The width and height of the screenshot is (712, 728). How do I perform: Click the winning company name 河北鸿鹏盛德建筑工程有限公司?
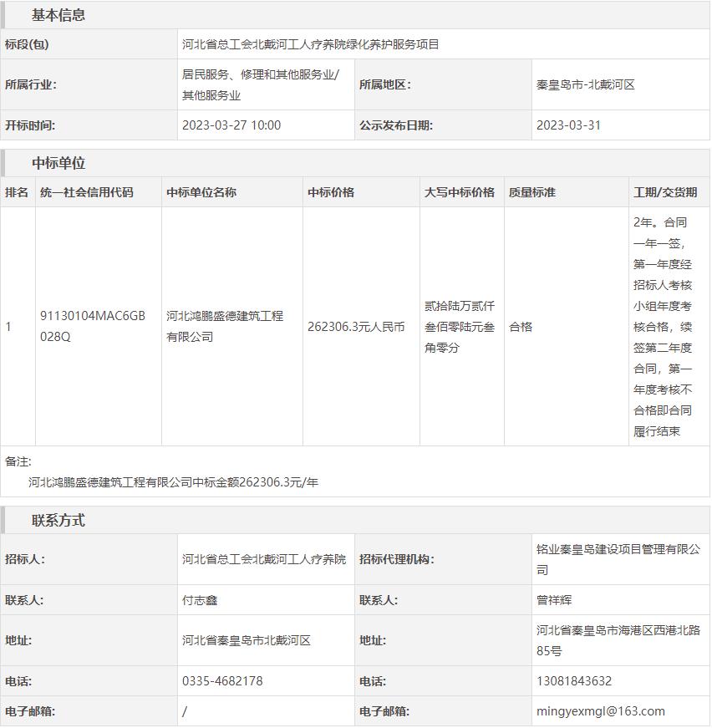[225, 326]
